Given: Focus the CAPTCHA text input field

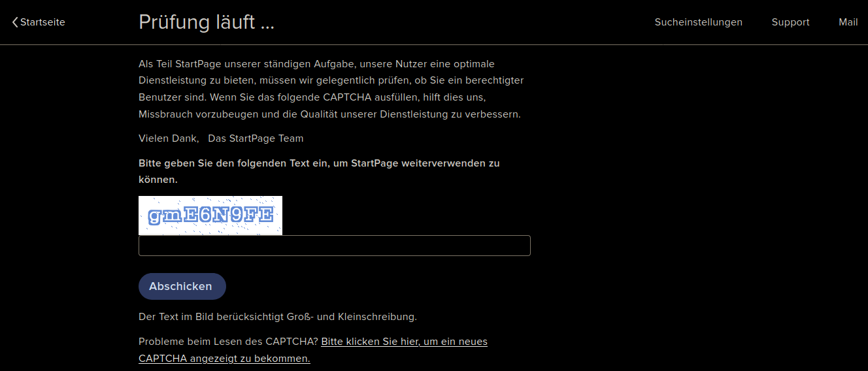Looking at the screenshot, I should pos(335,246).
